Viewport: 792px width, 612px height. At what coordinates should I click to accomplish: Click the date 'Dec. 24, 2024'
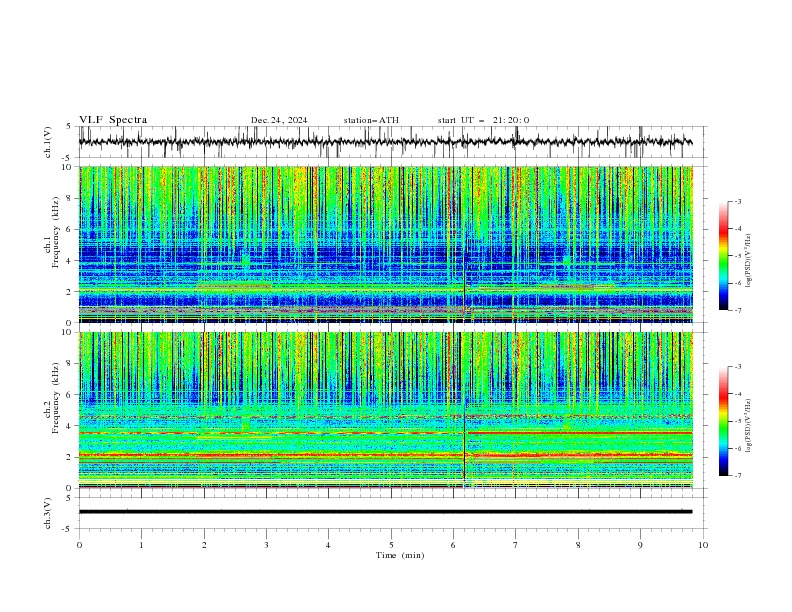tap(279, 120)
